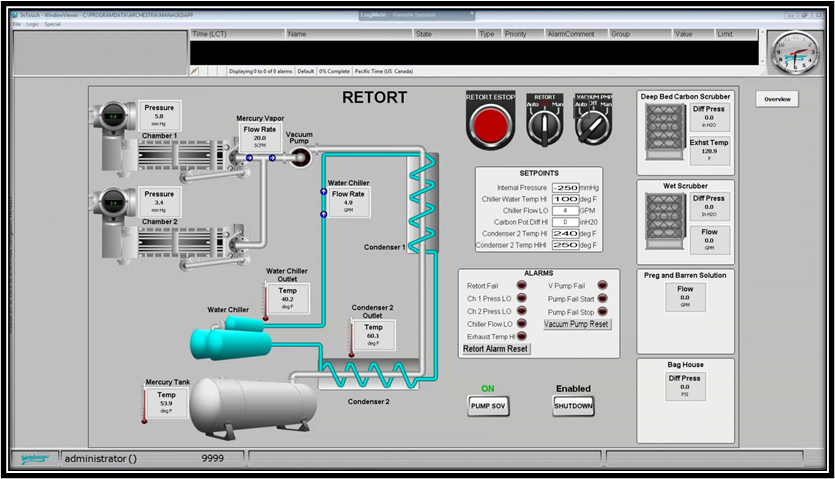Click the Vacuum Pump icon
The width and height of the screenshot is (835, 479).
(x=300, y=157)
